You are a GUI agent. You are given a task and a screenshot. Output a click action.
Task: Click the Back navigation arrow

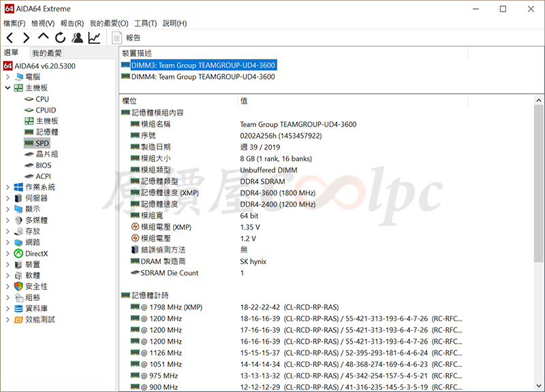tap(10, 37)
